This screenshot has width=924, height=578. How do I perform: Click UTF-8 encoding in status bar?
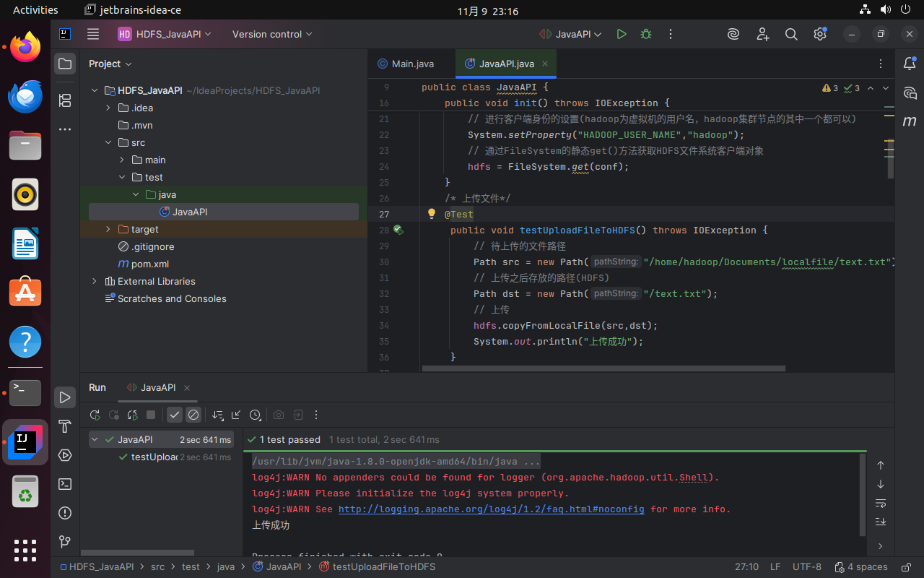[806, 567]
